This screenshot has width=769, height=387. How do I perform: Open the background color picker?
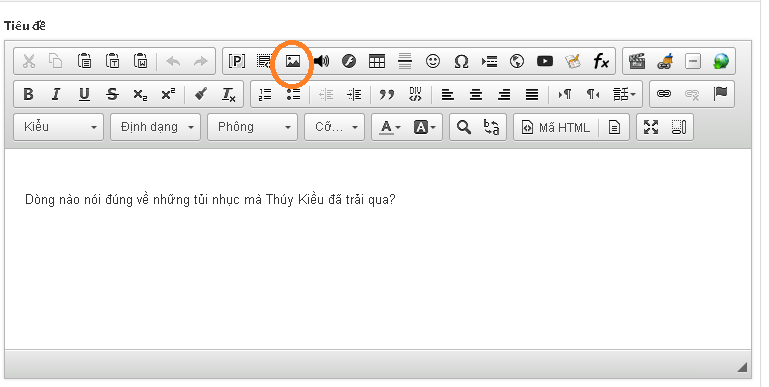click(424, 127)
